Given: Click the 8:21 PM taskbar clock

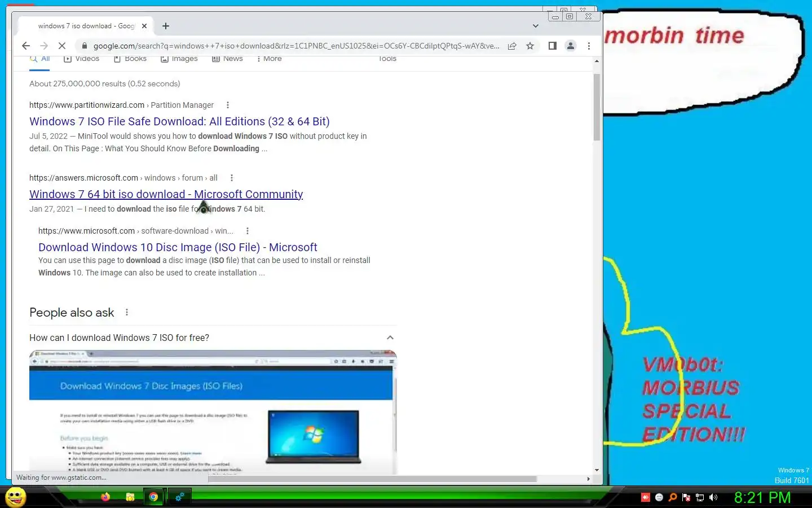Looking at the screenshot, I should (x=762, y=497).
